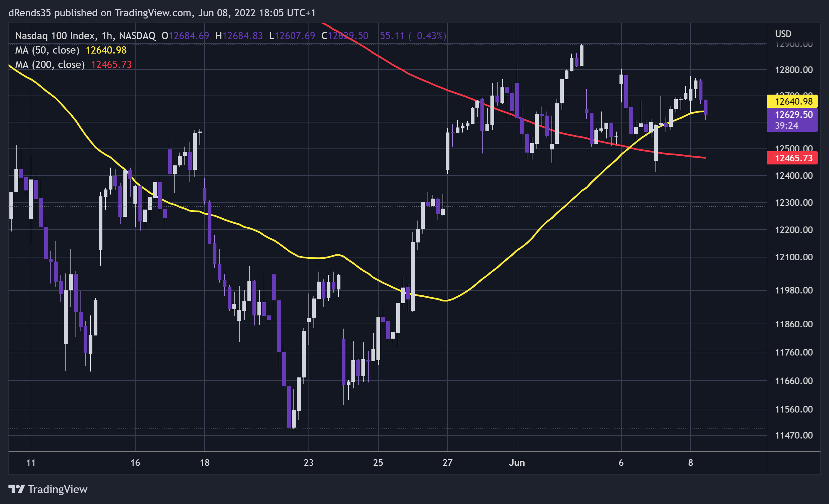The image size is (829, 504).
Task: Click the red 12465.73 price axis label
Action: [792, 158]
